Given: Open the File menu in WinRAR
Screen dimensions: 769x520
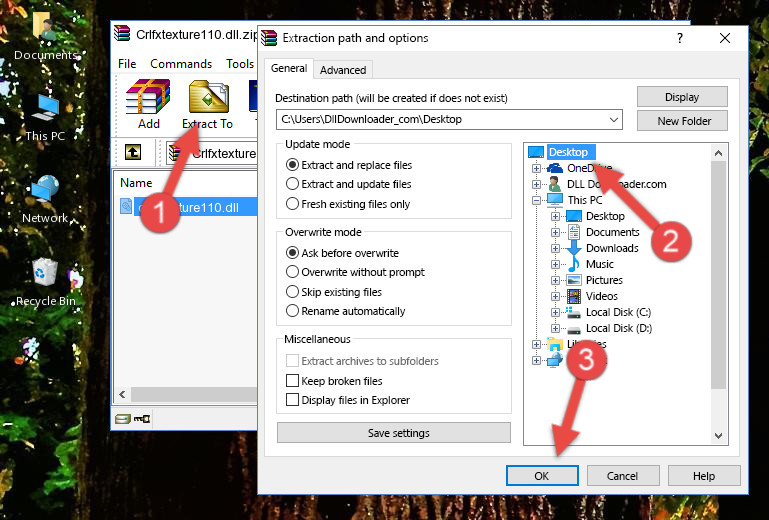Looking at the screenshot, I should [127, 64].
